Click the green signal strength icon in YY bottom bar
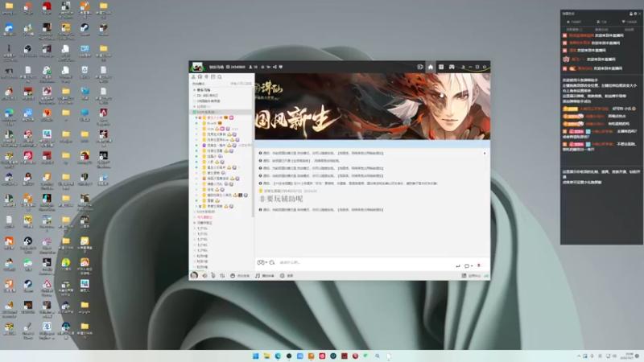 [486, 276]
